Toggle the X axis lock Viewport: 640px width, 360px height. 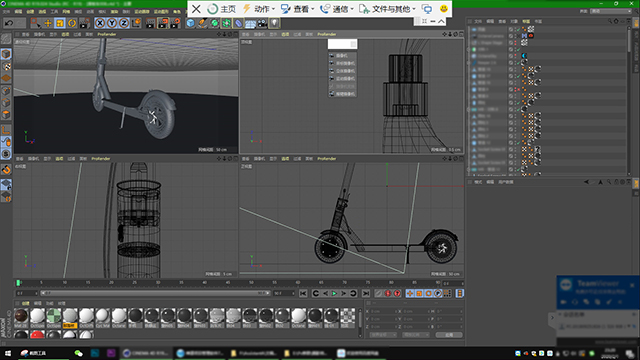point(100,23)
